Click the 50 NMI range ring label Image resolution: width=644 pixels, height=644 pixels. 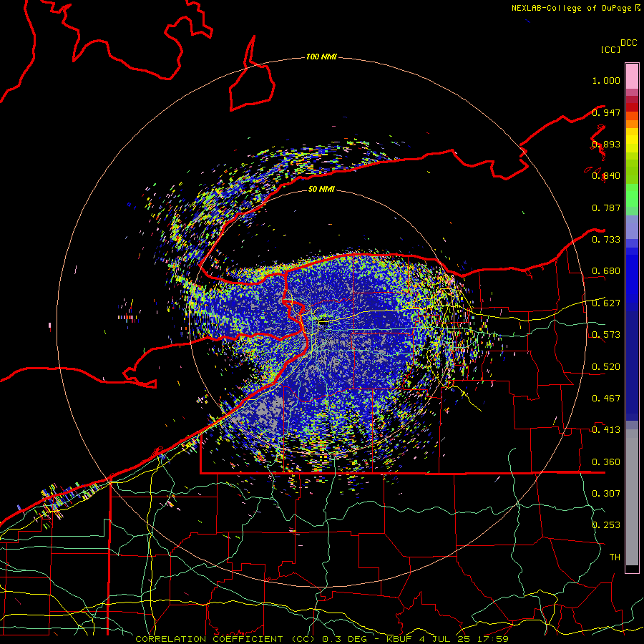tap(321, 189)
